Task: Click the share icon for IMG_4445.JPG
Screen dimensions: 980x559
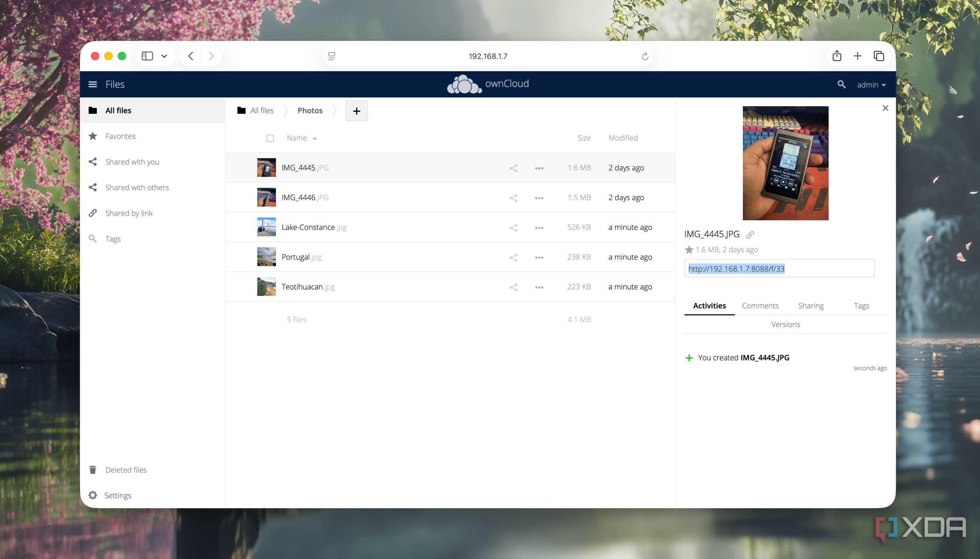Action: 513,168
